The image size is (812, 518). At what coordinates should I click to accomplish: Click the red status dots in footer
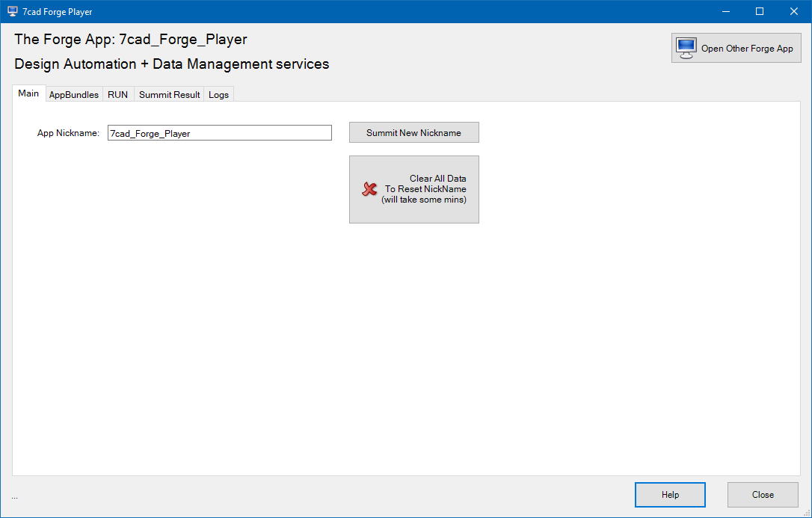point(14,497)
